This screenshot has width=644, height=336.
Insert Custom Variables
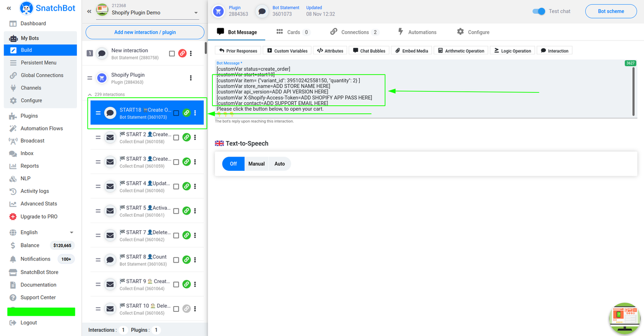point(287,51)
